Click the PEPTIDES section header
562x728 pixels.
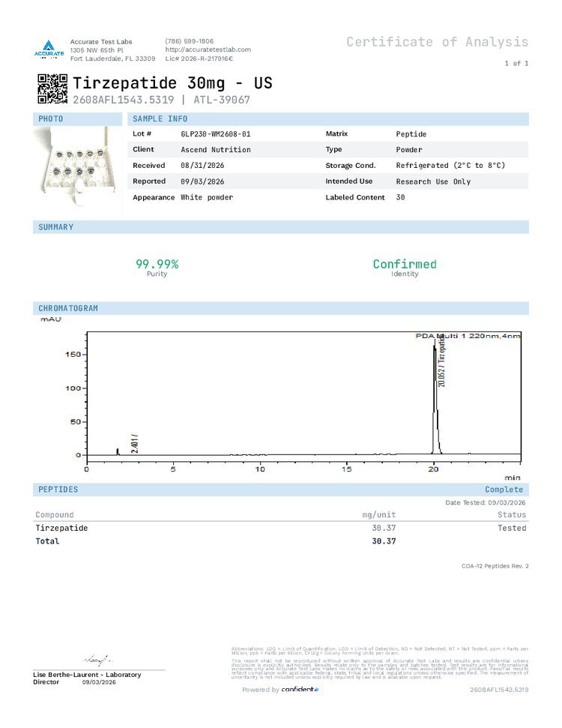click(281, 490)
